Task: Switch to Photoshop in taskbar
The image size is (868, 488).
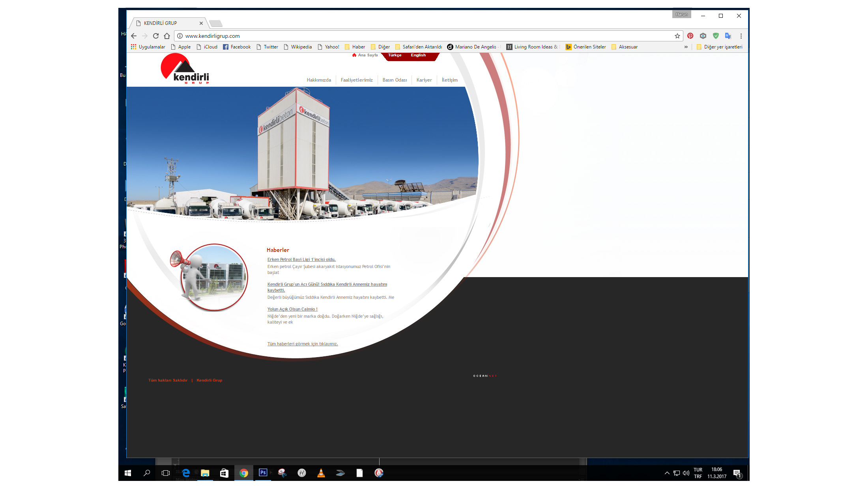Action: click(x=263, y=473)
